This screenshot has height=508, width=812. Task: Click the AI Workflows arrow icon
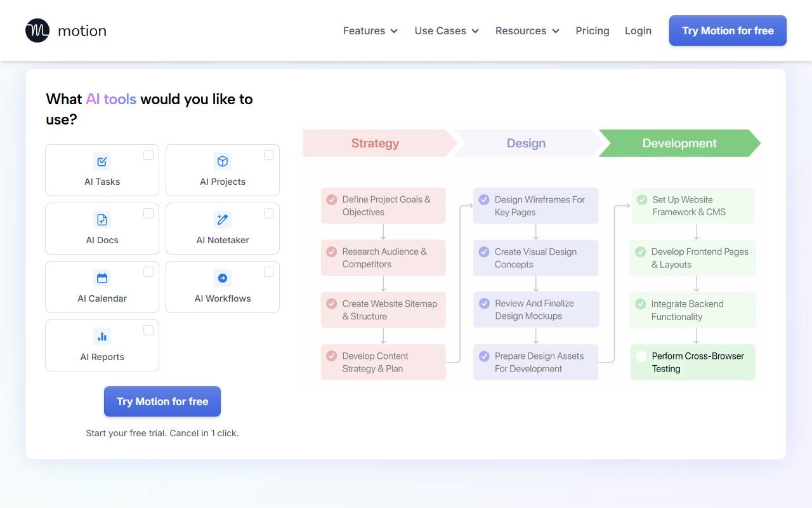click(223, 278)
